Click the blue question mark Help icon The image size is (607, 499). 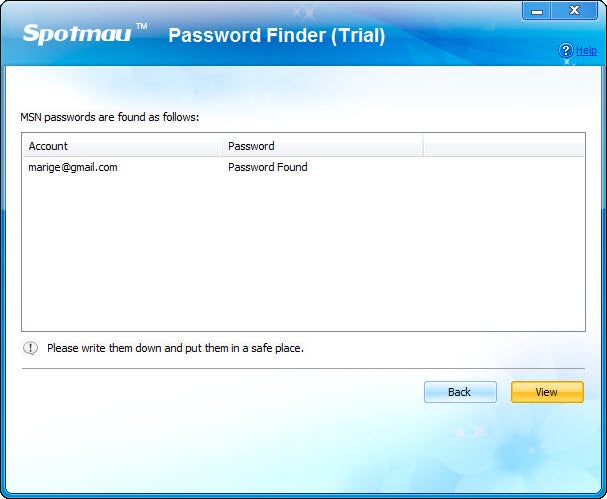(565, 49)
